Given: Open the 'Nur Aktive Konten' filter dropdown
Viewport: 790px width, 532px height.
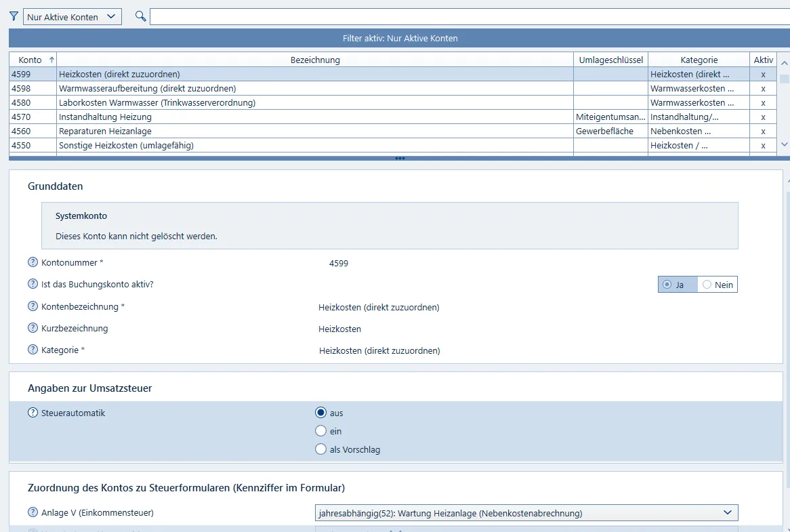Looking at the screenshot, I should [72, 17].
